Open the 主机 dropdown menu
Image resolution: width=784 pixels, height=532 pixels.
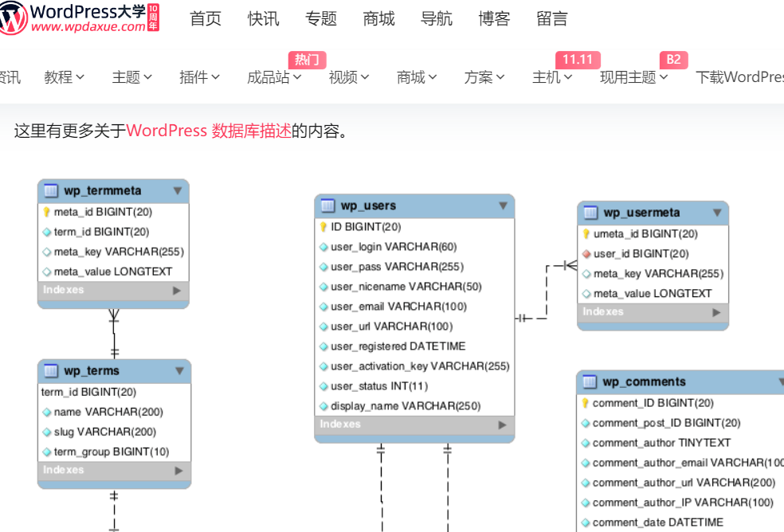point(552,77)
